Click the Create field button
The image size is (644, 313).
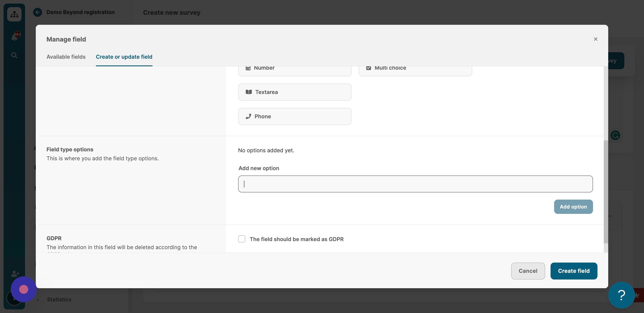[574, 271]
